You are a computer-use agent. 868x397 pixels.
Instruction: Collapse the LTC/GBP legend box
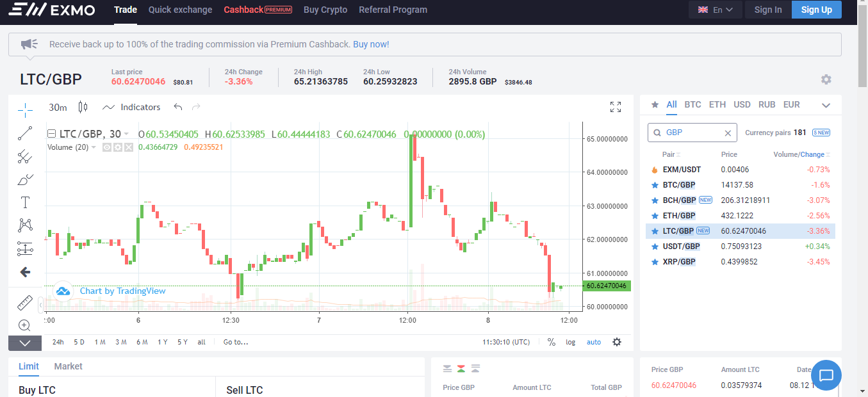pos(51,134)
